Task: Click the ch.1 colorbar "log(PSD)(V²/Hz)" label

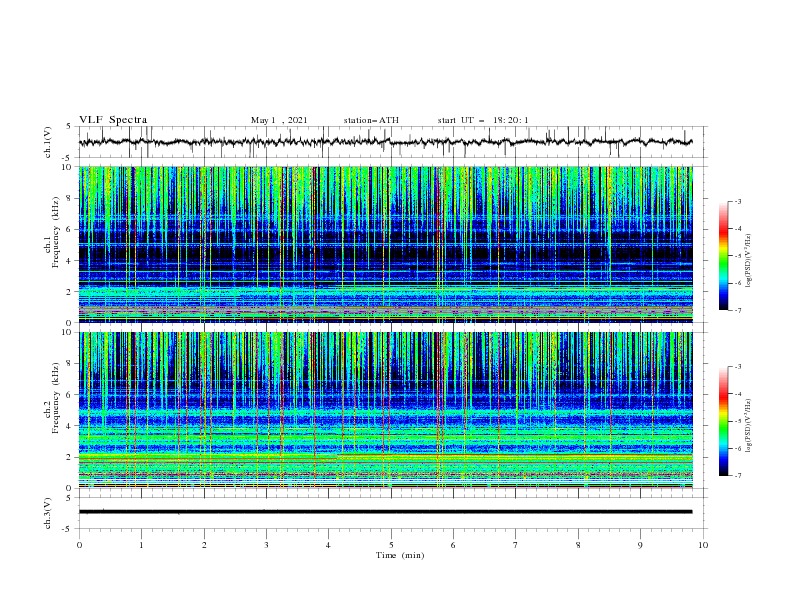Action: pyautogui.click(x=749, y=261)
